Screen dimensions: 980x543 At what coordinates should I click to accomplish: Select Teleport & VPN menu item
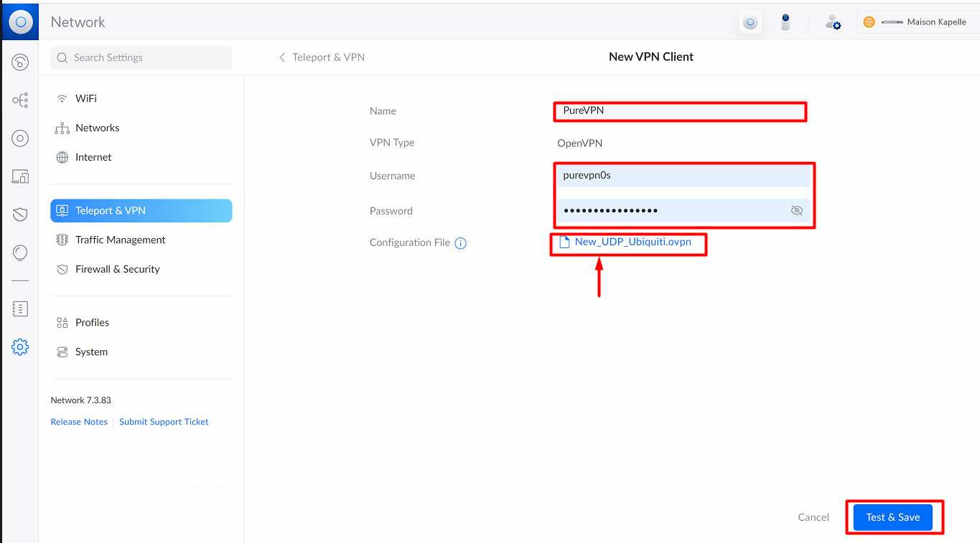141,211
